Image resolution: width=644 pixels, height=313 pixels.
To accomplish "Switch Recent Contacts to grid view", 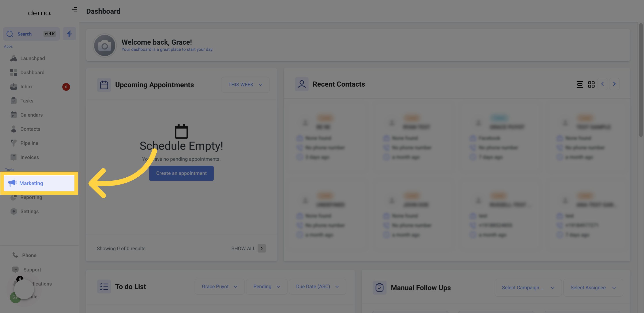I will coord(591,85).
